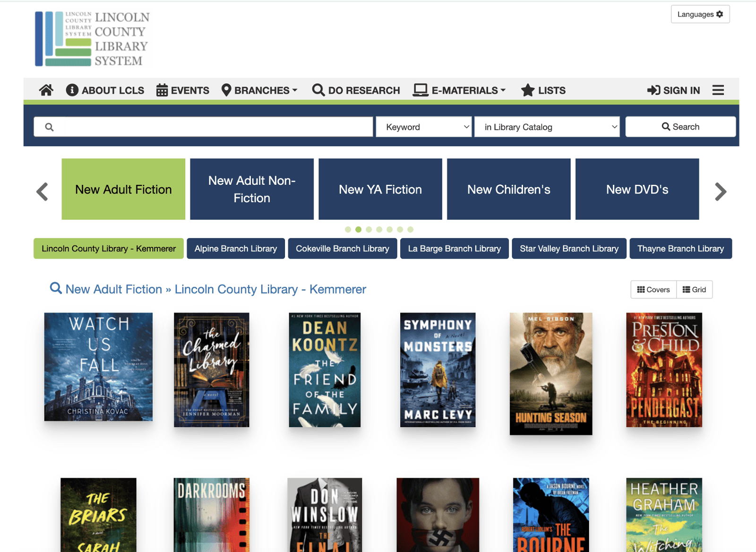This screenshot has width=756, height=552.
Task: Switch to Grid view
Action: point(694,290)
